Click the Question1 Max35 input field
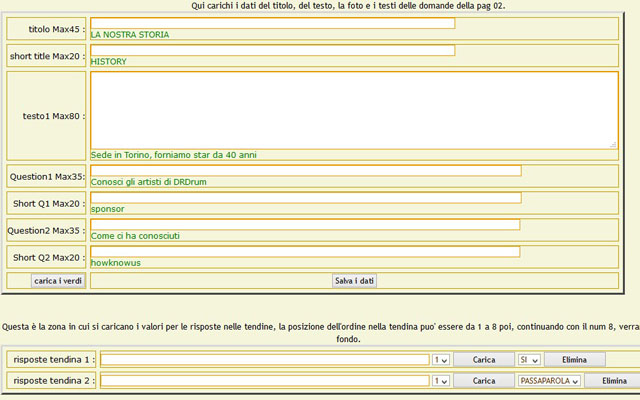The width and height of the screenshot is (640, 400). tap(305, 171)
